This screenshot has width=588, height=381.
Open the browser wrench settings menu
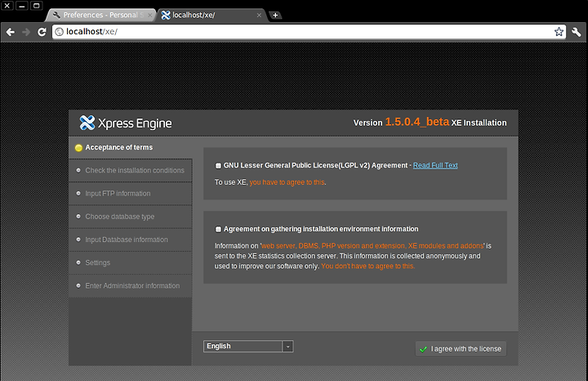(x=577, y=32)
